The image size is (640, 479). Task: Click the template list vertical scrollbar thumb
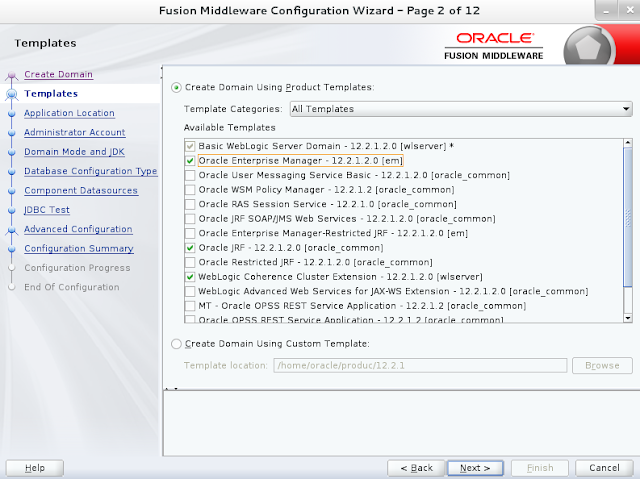tap(628, 217)
